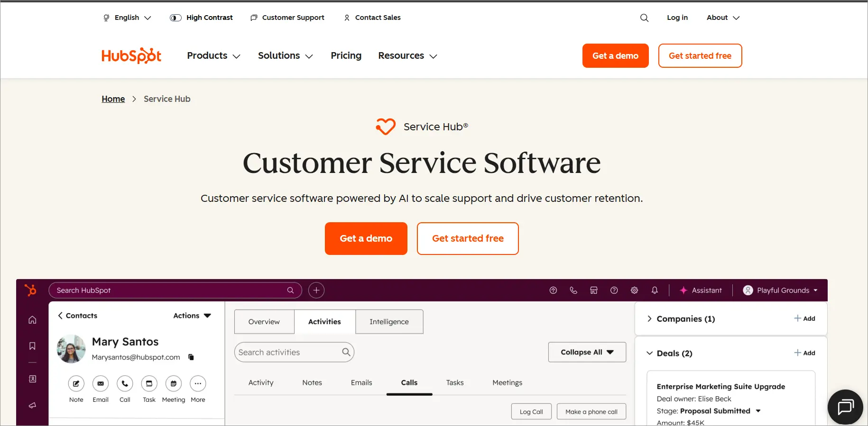Click the bookmarks icon in left sidebar

pyautogui.click(x=32, y=346)
